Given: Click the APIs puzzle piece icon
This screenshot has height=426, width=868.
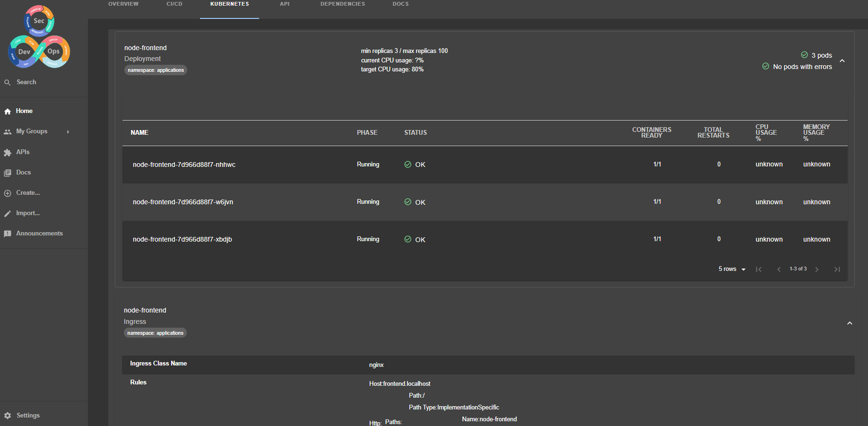Looking at the screenshot, I should [8, 152].
